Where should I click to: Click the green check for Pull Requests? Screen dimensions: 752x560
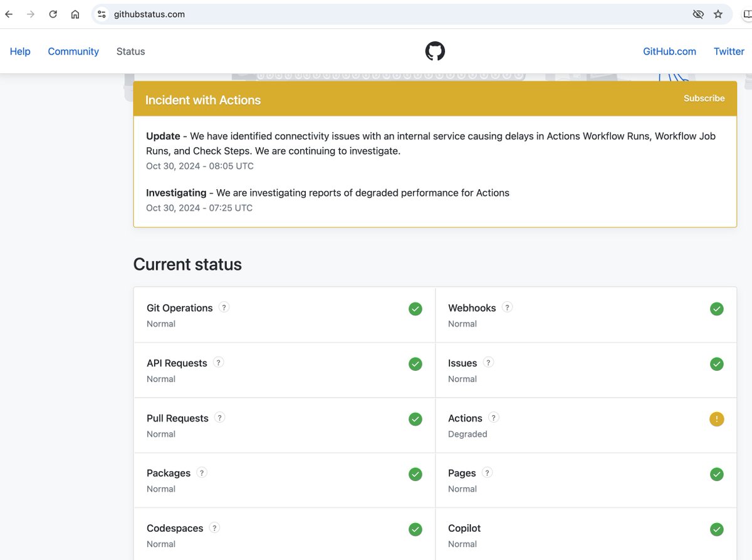click(x=415, y=419)
